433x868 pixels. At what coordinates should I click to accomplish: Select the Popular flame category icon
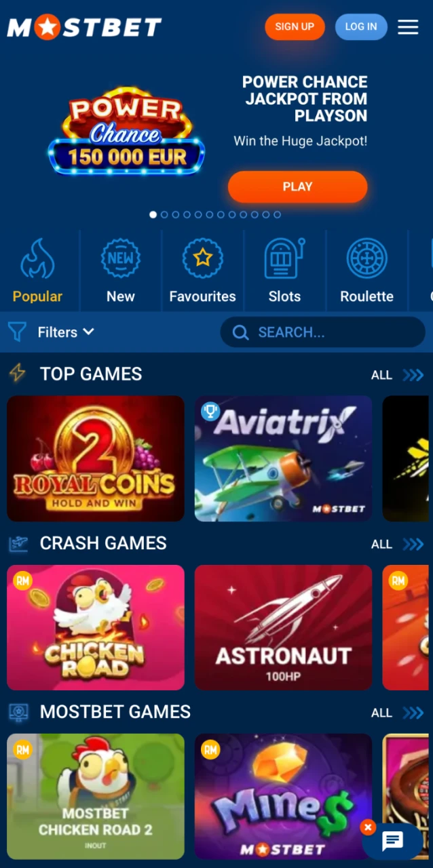point(37,258)
